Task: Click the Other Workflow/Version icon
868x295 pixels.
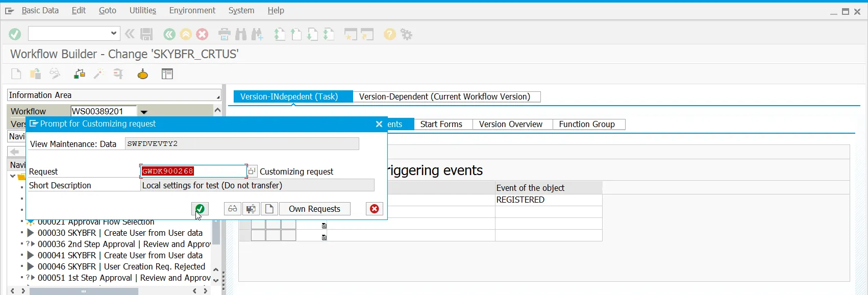Action: 35,74
